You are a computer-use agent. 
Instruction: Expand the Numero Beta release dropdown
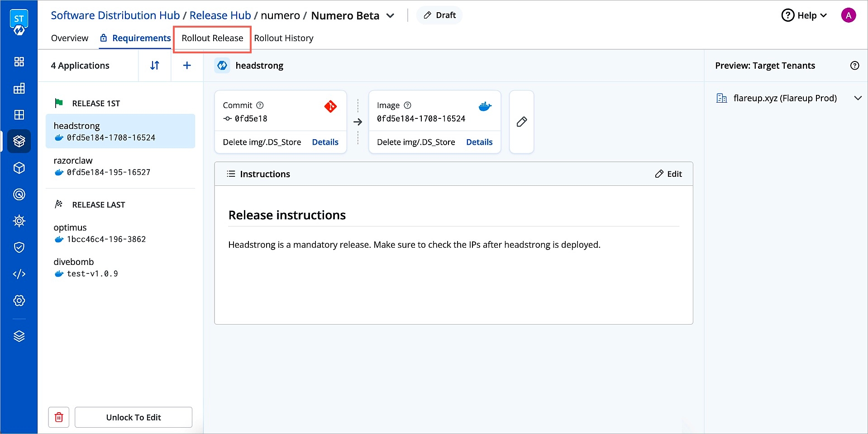pyautogui.click(x=390, y=16)
